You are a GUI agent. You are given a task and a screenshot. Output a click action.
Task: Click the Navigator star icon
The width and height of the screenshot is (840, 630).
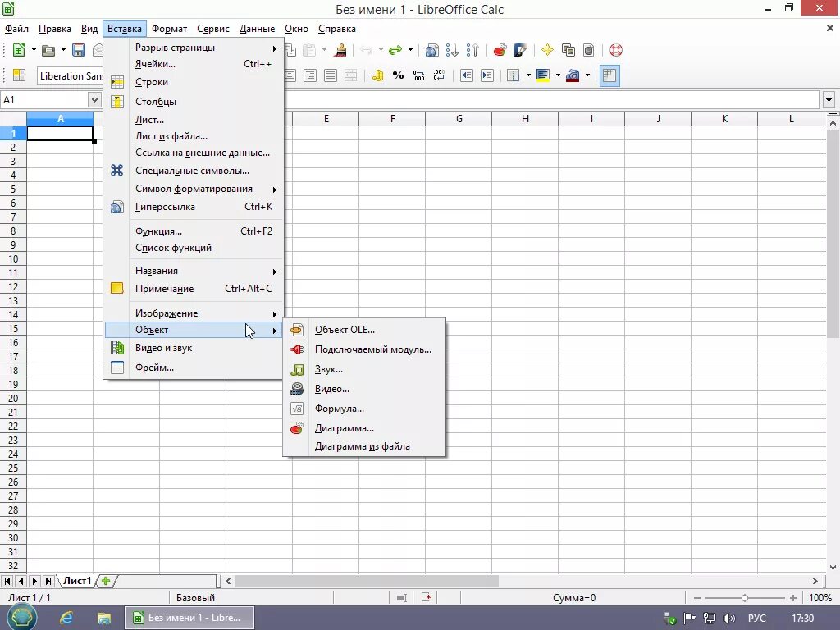click(x=547, y=50)
